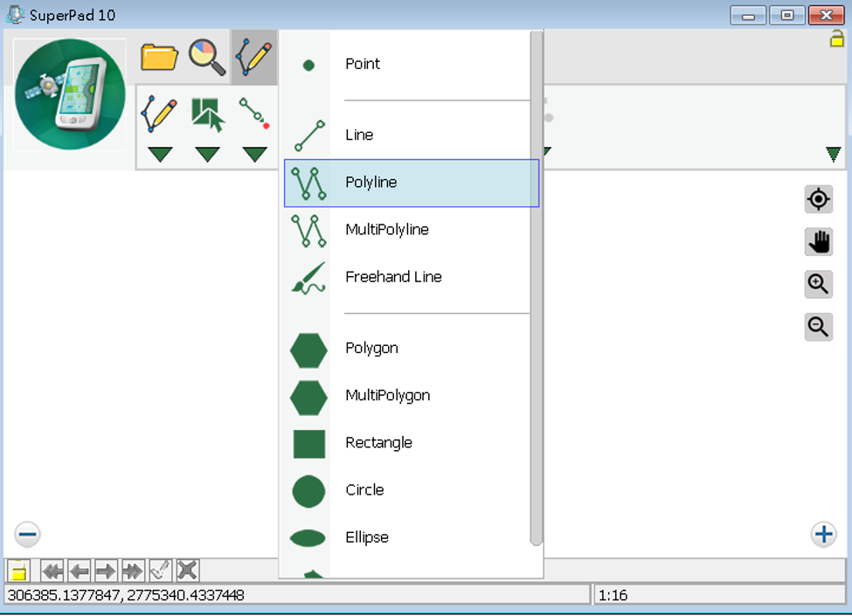The image size is (852, 616).
Task: Click the select feature arrow icon
Action: click(207, 114)
